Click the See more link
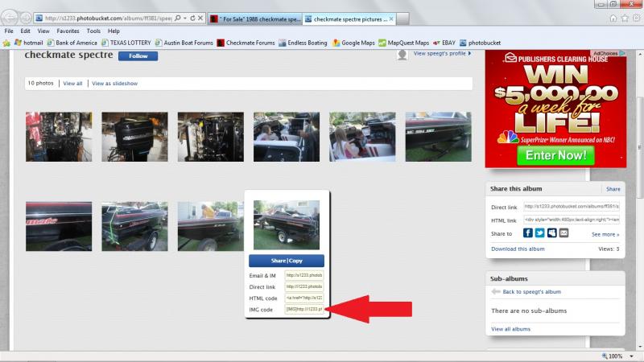 605,234
